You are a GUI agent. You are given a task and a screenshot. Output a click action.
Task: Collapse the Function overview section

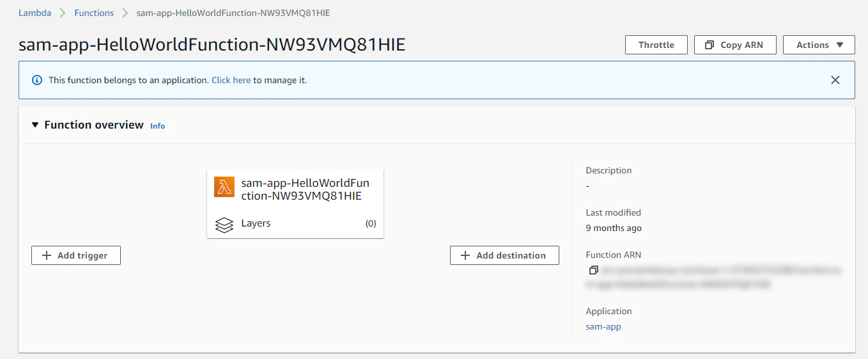tap(35, 125)
